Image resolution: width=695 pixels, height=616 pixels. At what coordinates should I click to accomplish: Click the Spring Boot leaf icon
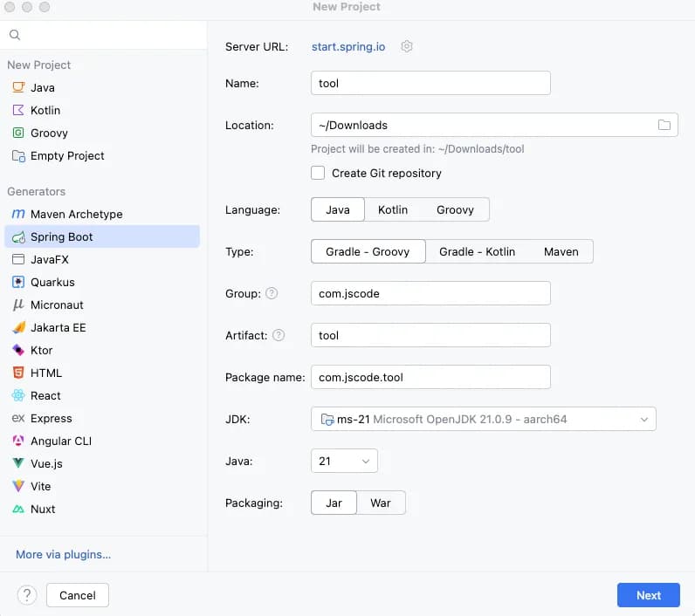click(18, 237)
